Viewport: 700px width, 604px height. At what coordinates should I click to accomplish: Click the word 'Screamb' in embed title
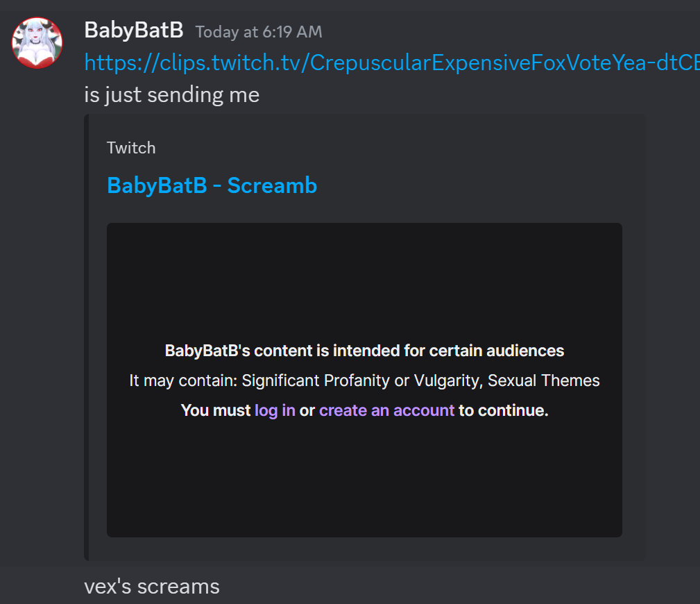pos(273,185)
